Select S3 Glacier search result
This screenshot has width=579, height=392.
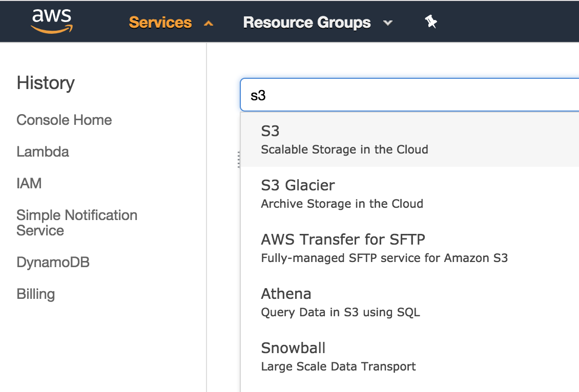tap(410, 194)
